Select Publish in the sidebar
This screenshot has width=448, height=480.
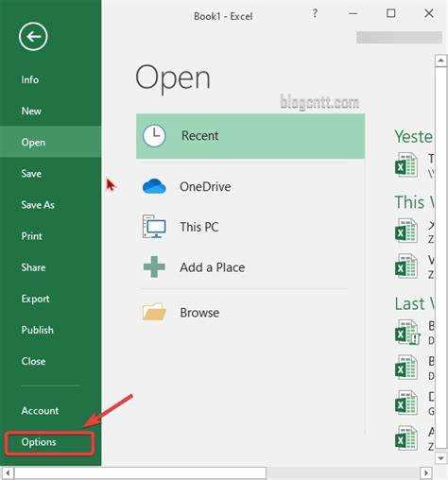tap(37, 330)
